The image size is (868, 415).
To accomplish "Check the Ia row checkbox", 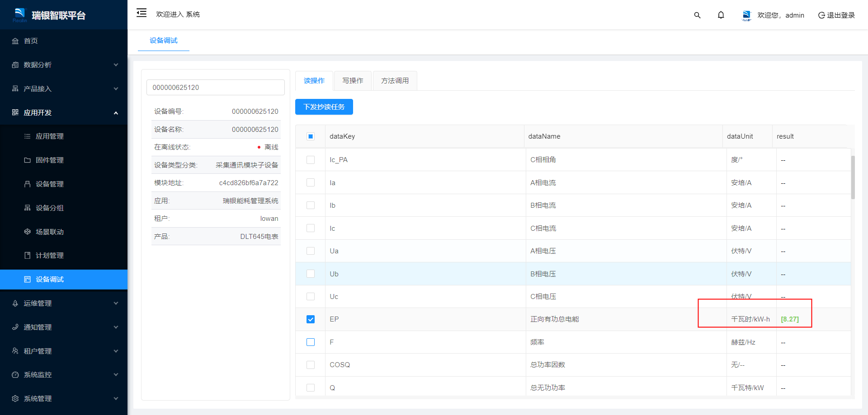I will coord(311,182).
